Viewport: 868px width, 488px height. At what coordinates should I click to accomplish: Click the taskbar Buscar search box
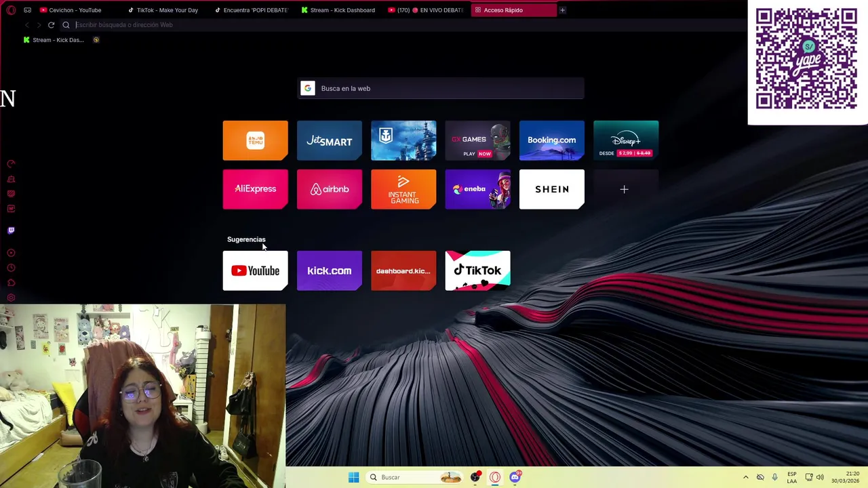(x=414, y=477)
